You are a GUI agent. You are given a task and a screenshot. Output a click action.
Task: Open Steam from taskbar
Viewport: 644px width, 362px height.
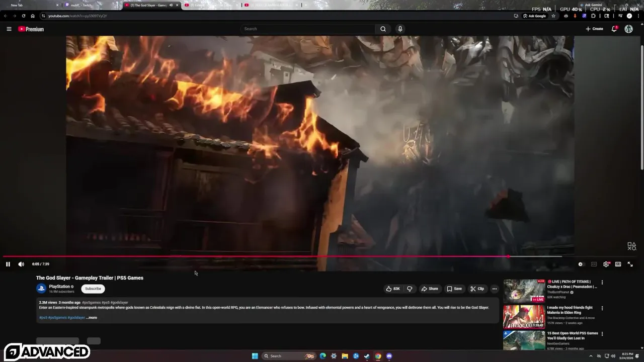click(367, 356)
